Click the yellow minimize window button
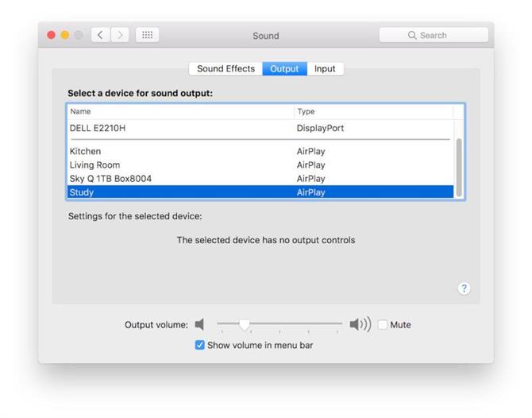Screen dimensions: 532x418 point(65,35)
